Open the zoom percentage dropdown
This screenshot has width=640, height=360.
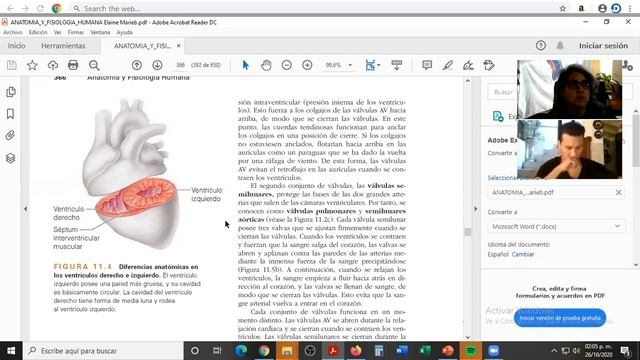[350, 65]
